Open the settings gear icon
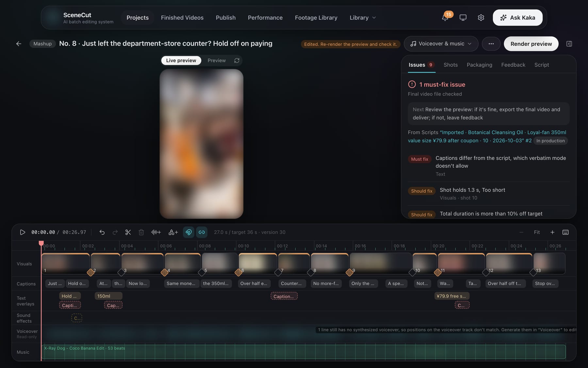 (x=481, y=18)
